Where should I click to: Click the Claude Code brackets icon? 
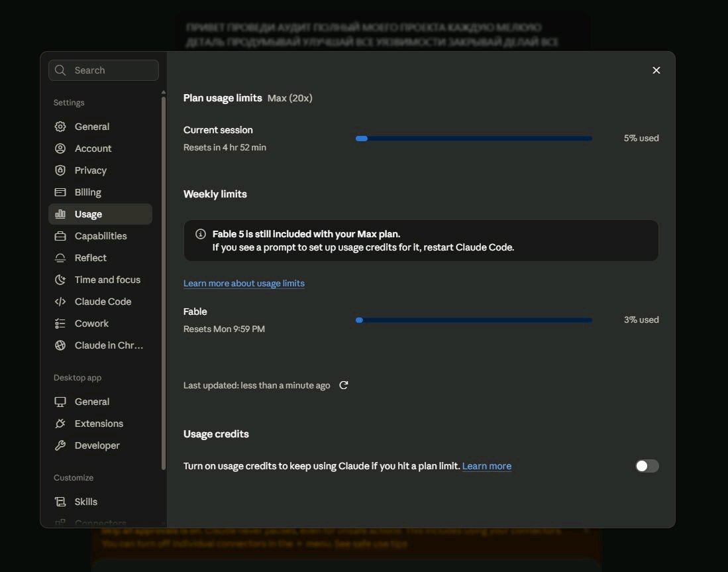60,302
